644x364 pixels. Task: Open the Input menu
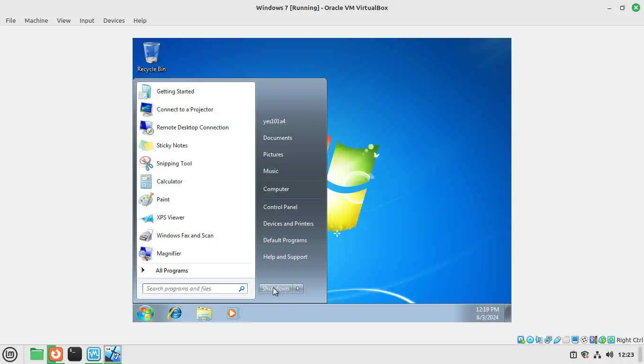click(x=87, y=20)
